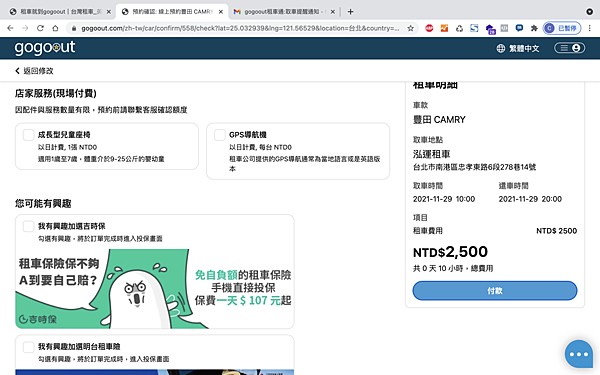Click the address bar URL
The image size is (600, 375).
point(240,28)
